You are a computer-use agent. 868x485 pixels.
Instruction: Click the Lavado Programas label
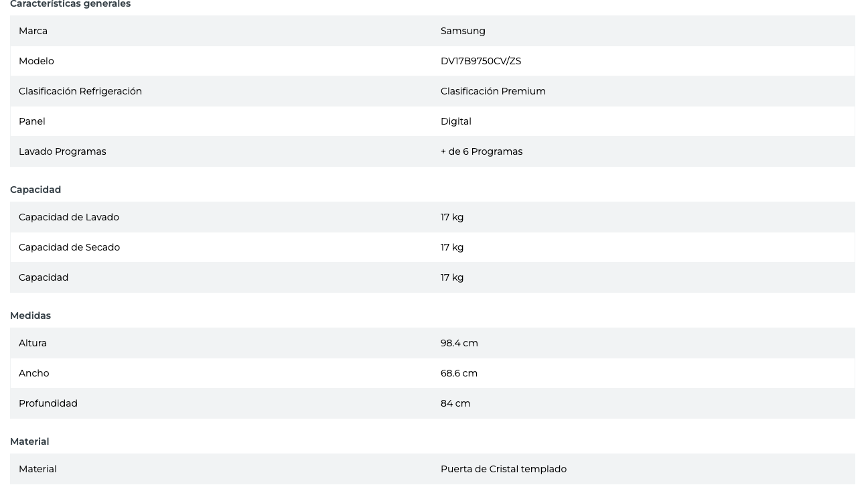pyautogui.click(x=62, y=151)
